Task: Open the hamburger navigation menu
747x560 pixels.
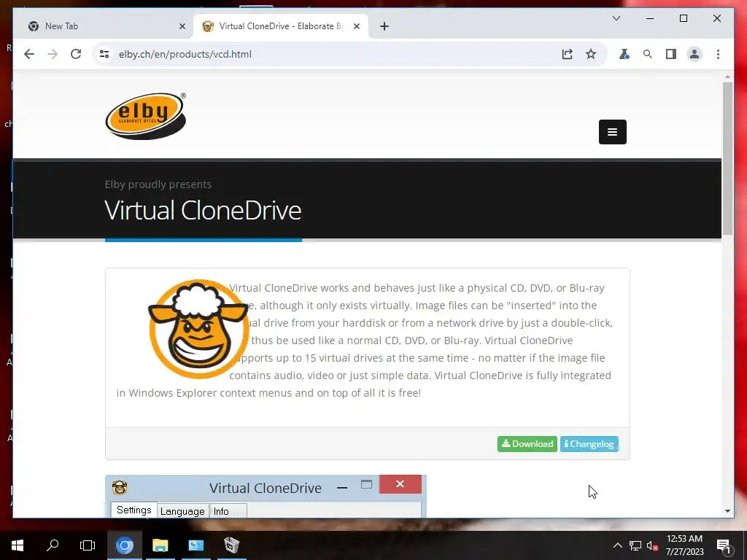Action: coord(612,132)
